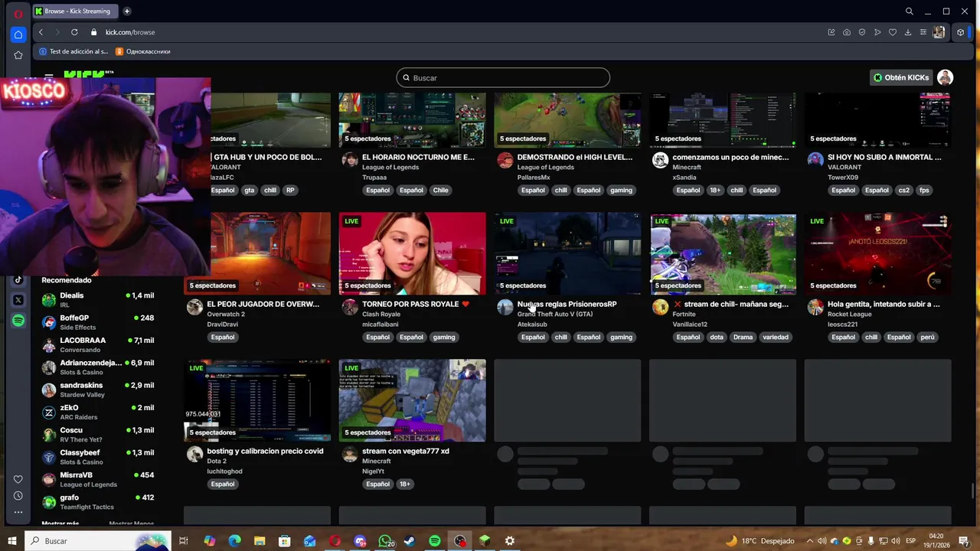Open recommended channel Diealis
This screenshot has height=551, width=980.
98,299
